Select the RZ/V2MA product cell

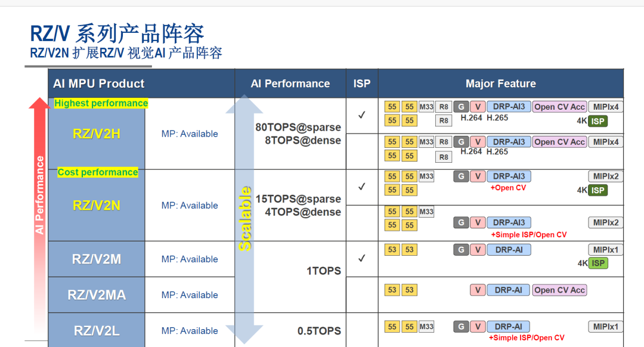(x=97, y=295)
